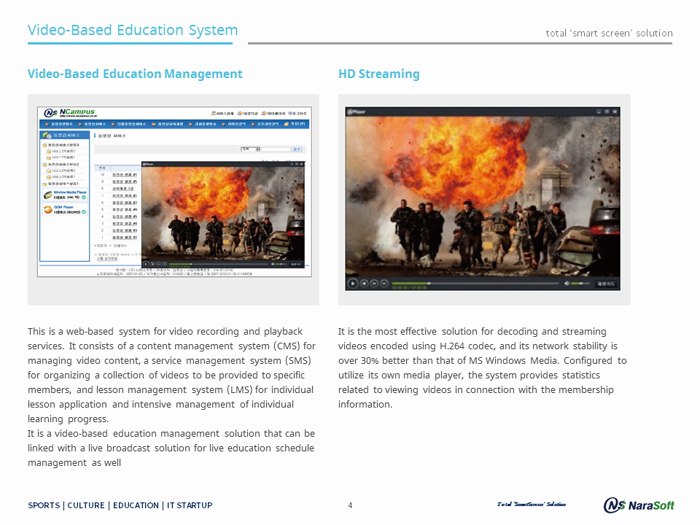Open the search category dropdown in NCampus

[x=250, y=149]
